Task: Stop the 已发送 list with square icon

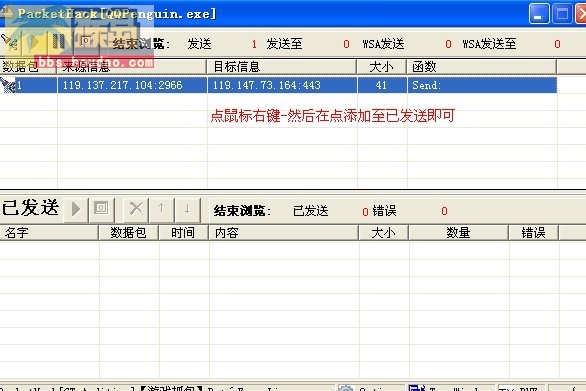Action: pyautogui.click(x=101, y=209)
